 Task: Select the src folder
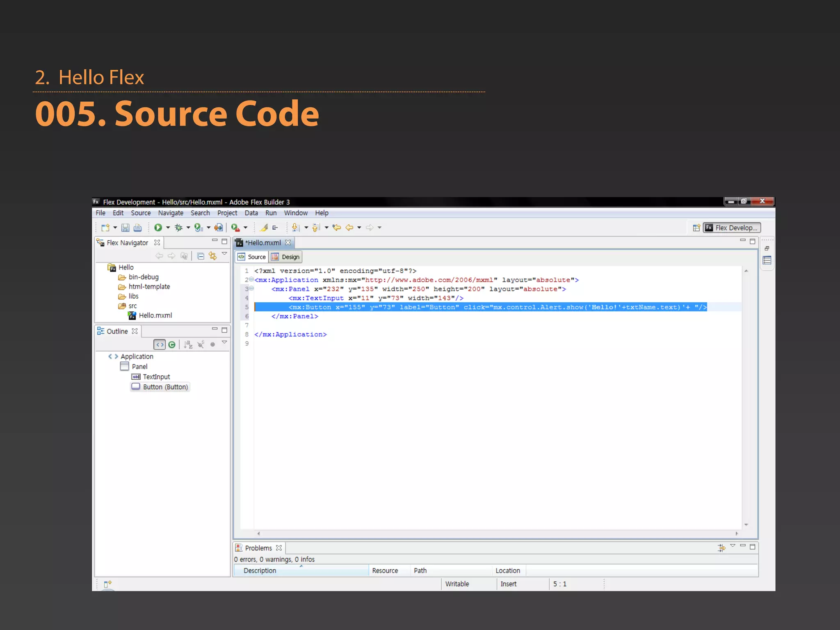click(x=128, y=306)
